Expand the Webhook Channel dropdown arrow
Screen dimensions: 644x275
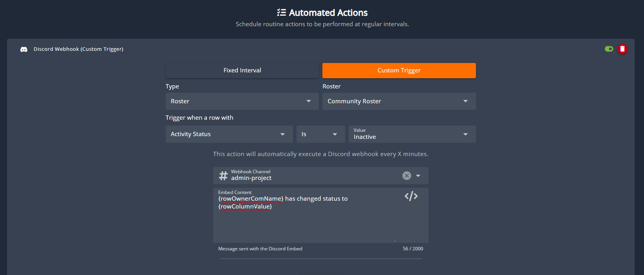418,176
